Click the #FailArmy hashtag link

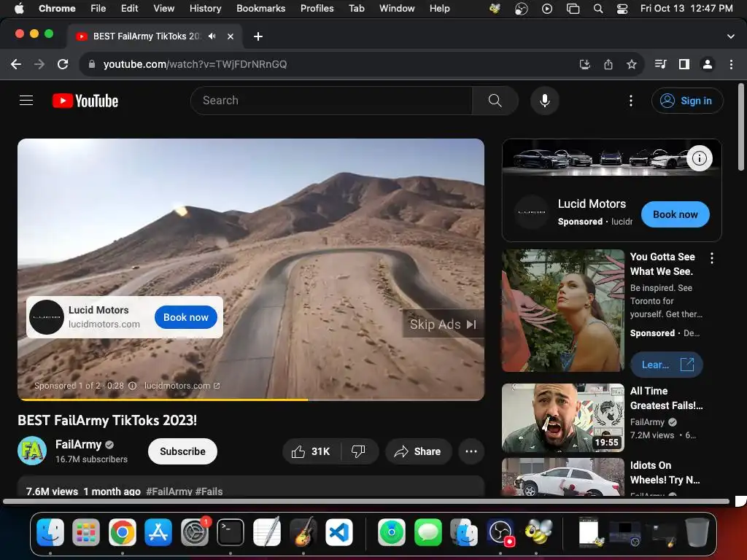click(x=169, y=491)
